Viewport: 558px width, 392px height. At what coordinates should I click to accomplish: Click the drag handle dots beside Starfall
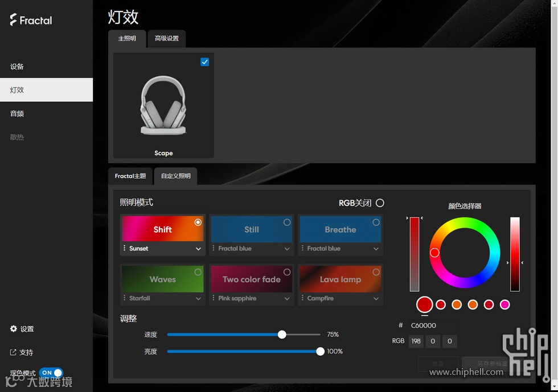click(124, 298)
